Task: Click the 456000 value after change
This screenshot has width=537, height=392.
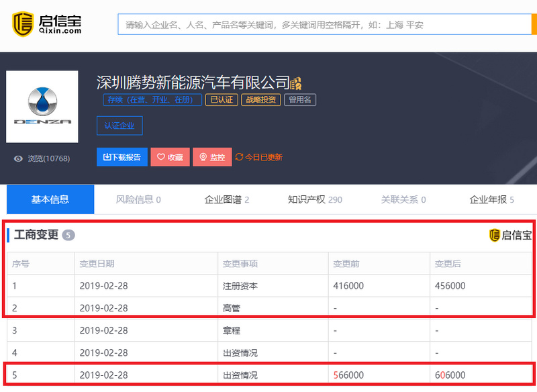Action: point(450,286)
